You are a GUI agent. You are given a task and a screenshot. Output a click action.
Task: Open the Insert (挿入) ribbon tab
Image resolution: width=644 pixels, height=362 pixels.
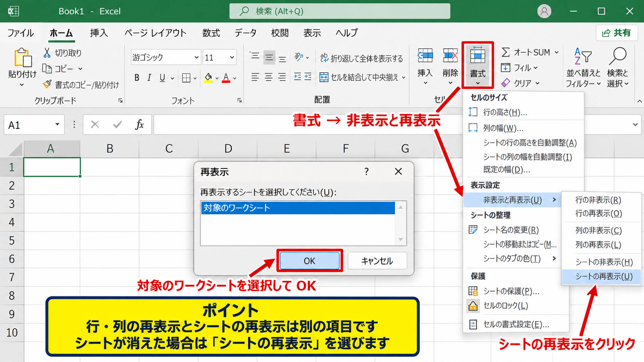[x=99, y=33]
